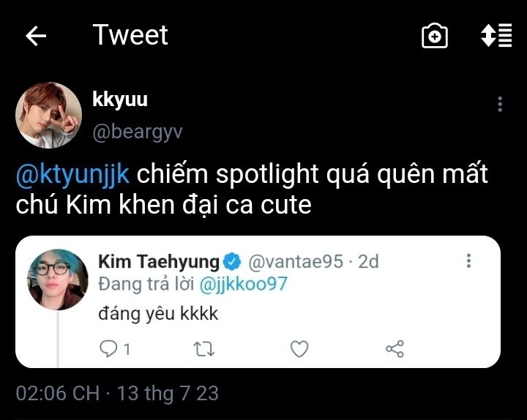The image size is (527, 420).
Task: Open quoted tweet text đáng yêu kkkk
Action: click(158, 314)
